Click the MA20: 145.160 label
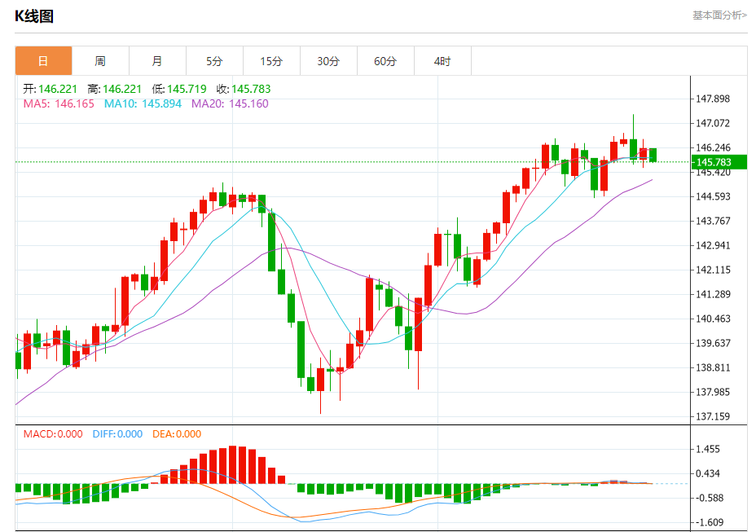Screen dimensions: 756x532 coord(230,103)
